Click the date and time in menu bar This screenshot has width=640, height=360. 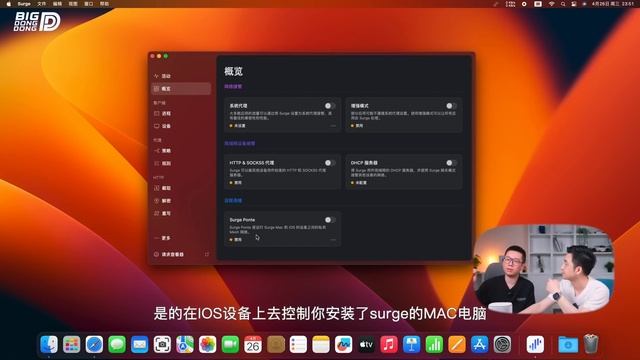tap(613, 4)
